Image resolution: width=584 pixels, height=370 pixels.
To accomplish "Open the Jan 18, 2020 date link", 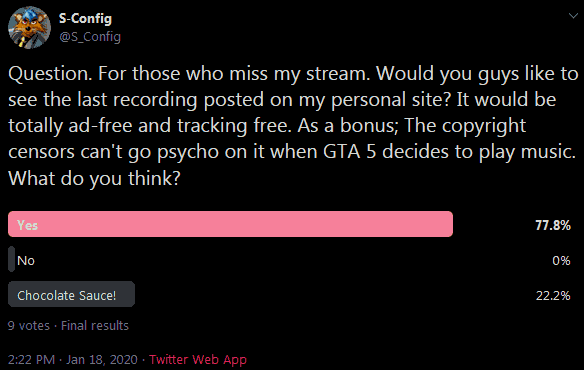I will (x=102, y=360).
